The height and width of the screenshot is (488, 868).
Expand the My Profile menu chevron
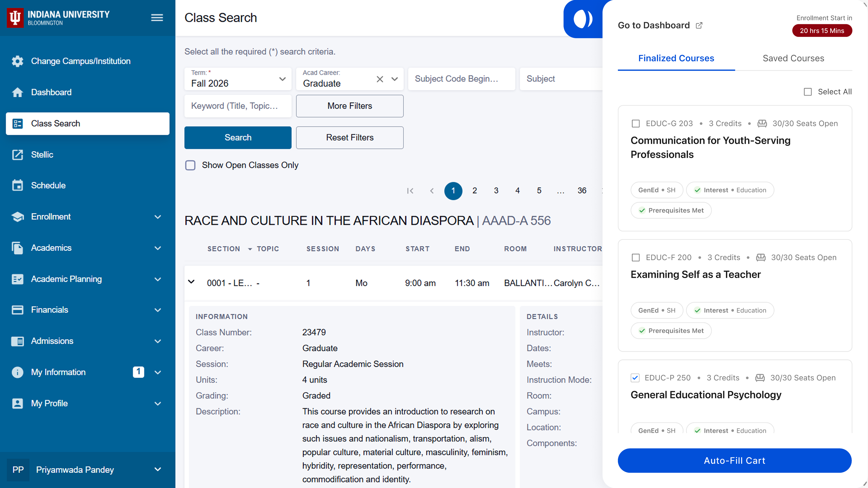[x=158, y=403]
